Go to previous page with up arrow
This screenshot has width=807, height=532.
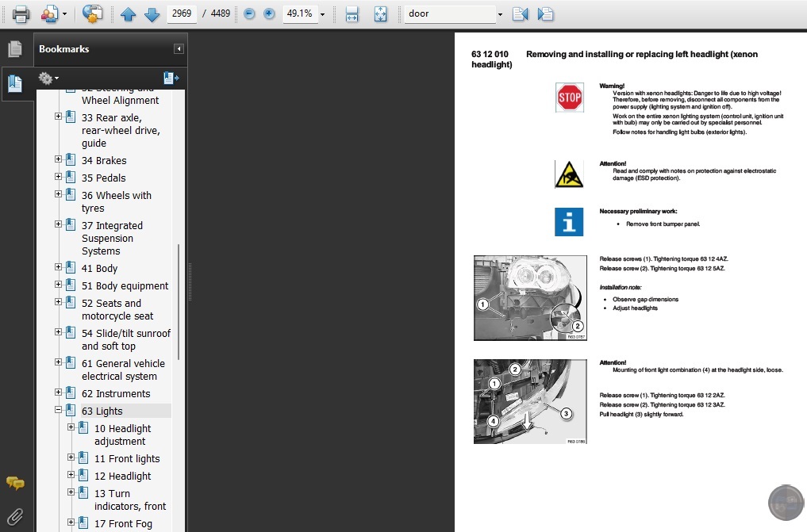tap(128, 14)
